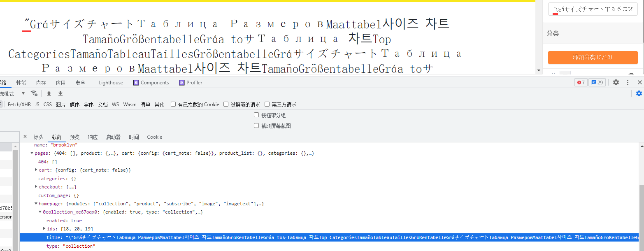The image size is (644, 251).
Task: Select the 'enabled: true' payload row
Action: [64, 221]
